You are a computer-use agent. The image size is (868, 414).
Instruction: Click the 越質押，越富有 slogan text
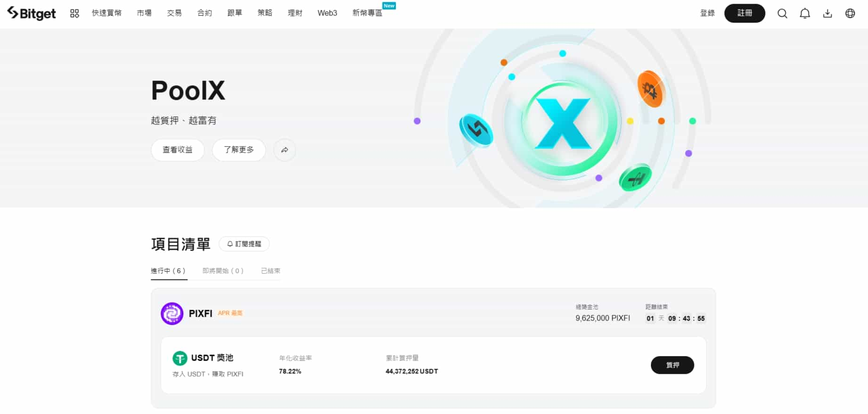(184, 121)
